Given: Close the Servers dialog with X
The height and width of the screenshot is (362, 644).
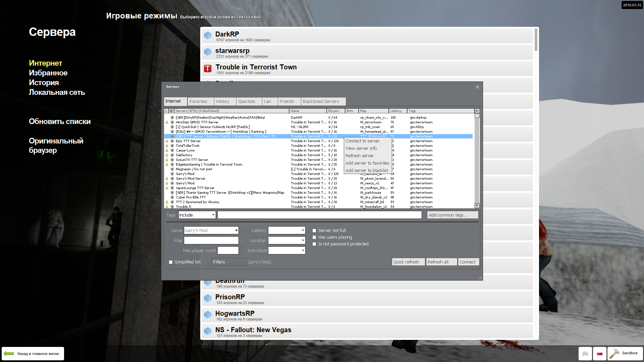Looking at the screenshot, I should [477, 87].
